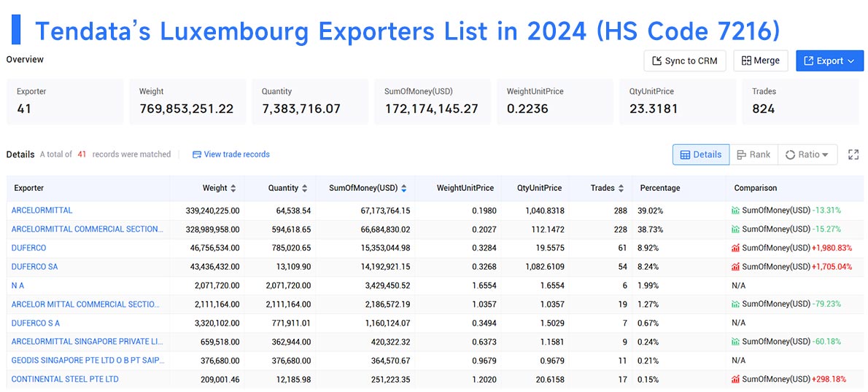Click the Comparison column header
The height and width of the screenshot is (392, 868).
point(755,188)
